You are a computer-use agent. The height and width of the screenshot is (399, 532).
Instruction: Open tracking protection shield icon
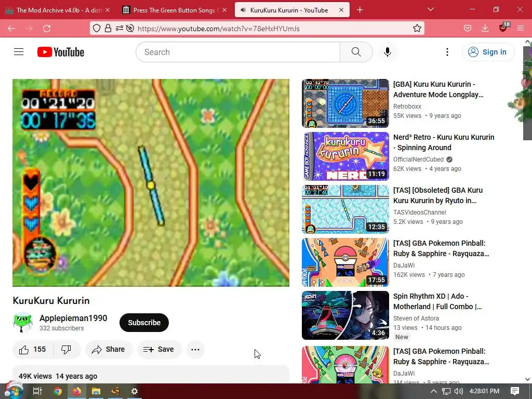pyautogui.click(x=97, y=29)
